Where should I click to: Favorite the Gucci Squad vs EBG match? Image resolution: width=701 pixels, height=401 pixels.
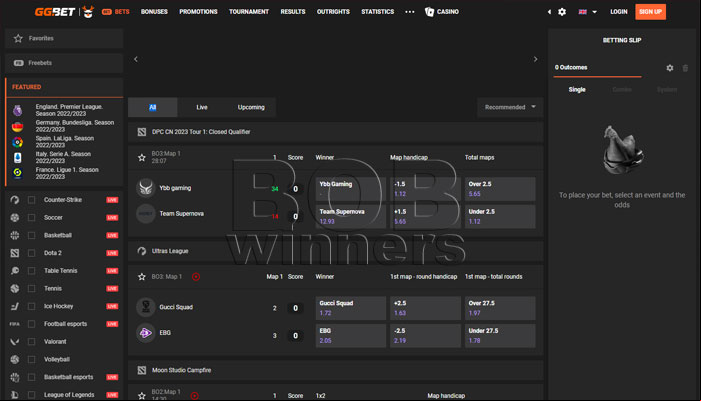(x=142, y=277)
